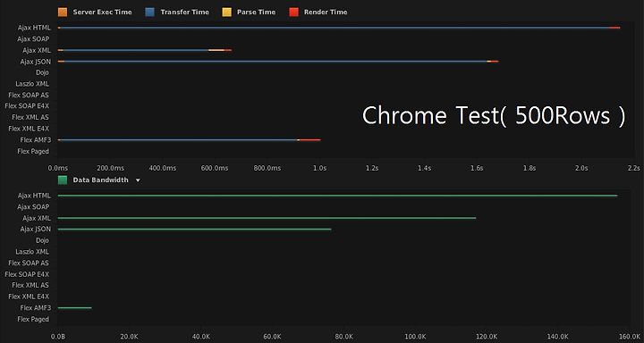Click the Ajax JSON timing bar

click(x=278, y=61)
